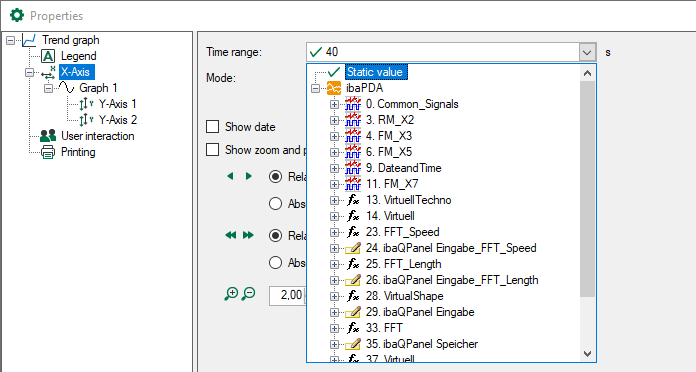Click the pencil icon of 24. ibaQPanel Eingabe_FFT_Speed
Screen dimensions: 696x372
coord(353,248)
